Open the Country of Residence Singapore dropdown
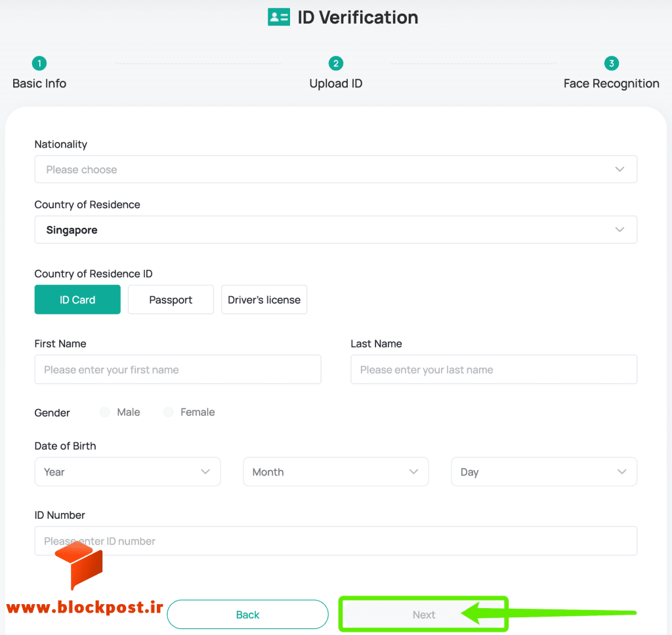The height and width of the screenshot is (635, 672). click(x=335, y=230)
